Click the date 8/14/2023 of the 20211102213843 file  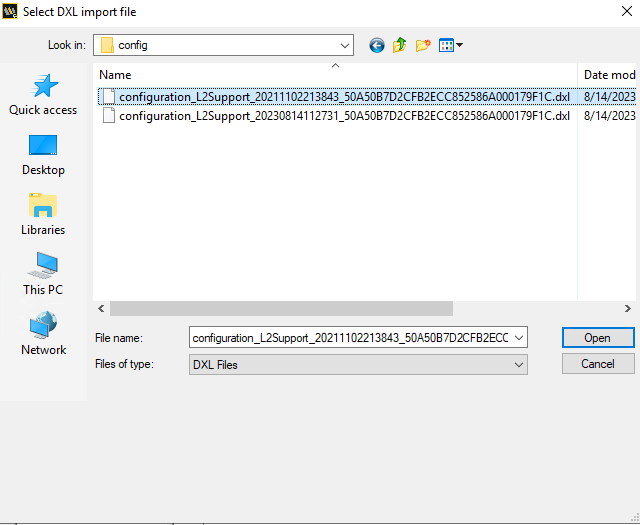[x=609, y=97]
